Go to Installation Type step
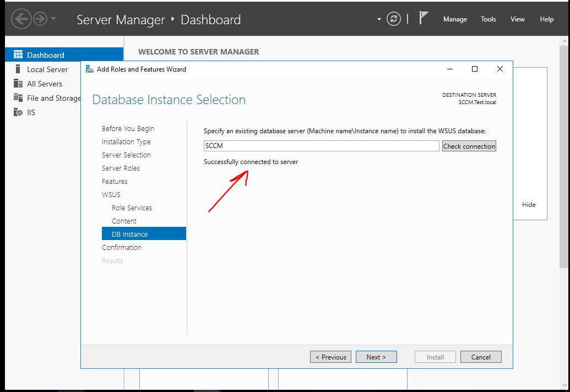The width and height of the screenshot is (570, 392). [x=126, y=141]
